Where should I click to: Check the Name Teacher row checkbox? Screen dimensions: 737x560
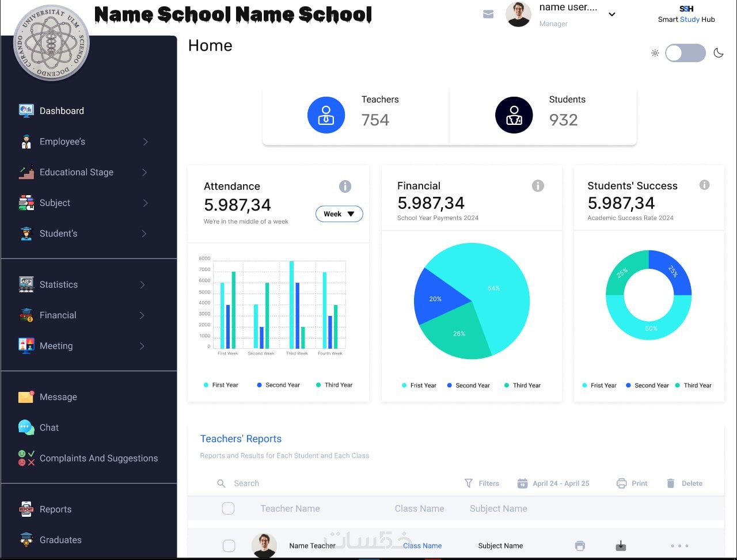229,546
